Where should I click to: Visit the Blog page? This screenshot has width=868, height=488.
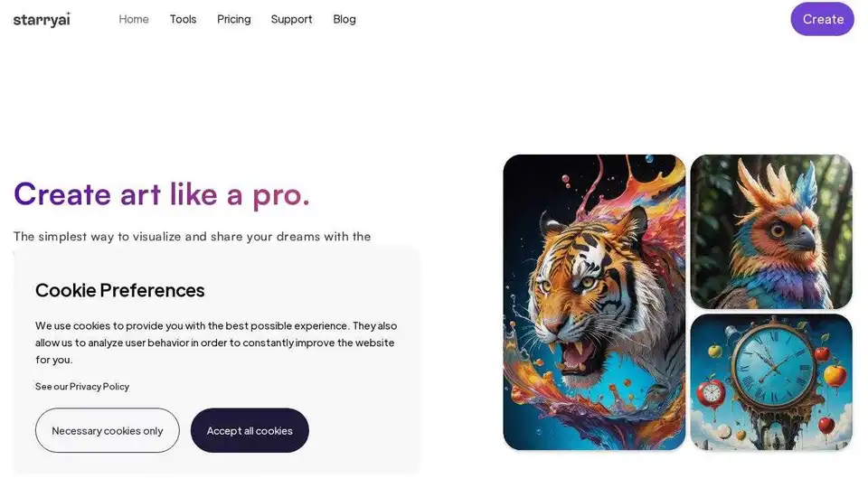(x=344, y=19)
